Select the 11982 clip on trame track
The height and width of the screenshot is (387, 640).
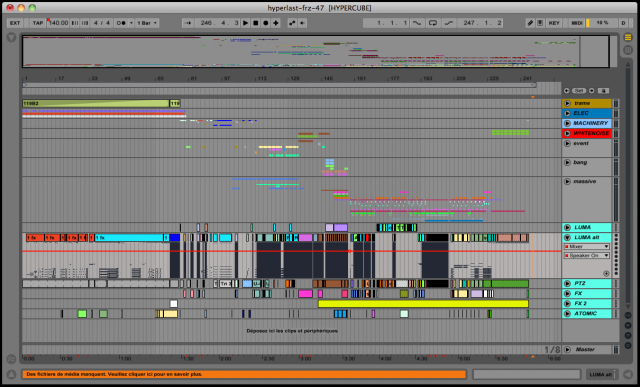coord(96,103)
